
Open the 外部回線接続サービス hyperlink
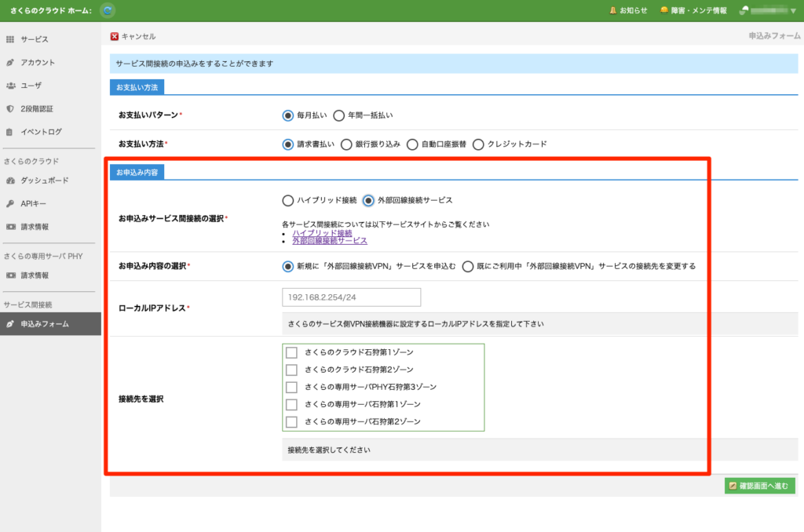tap(330, 241)
